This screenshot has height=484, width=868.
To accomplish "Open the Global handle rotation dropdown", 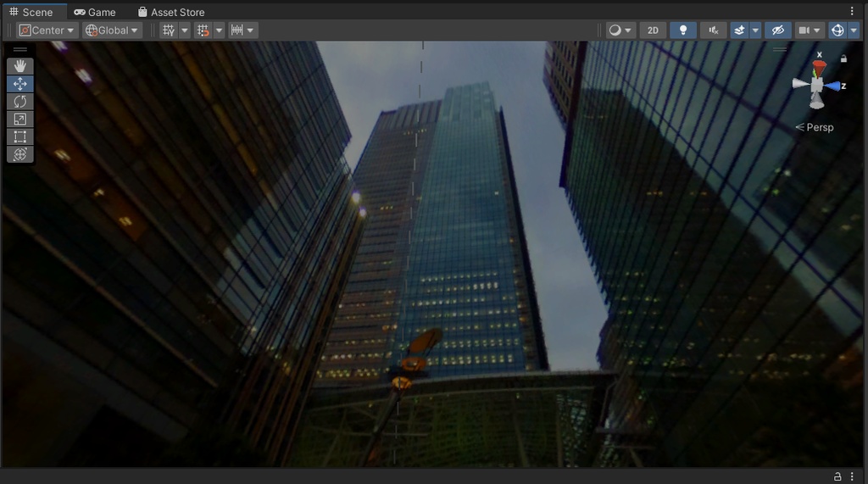I will pos(112,31).
